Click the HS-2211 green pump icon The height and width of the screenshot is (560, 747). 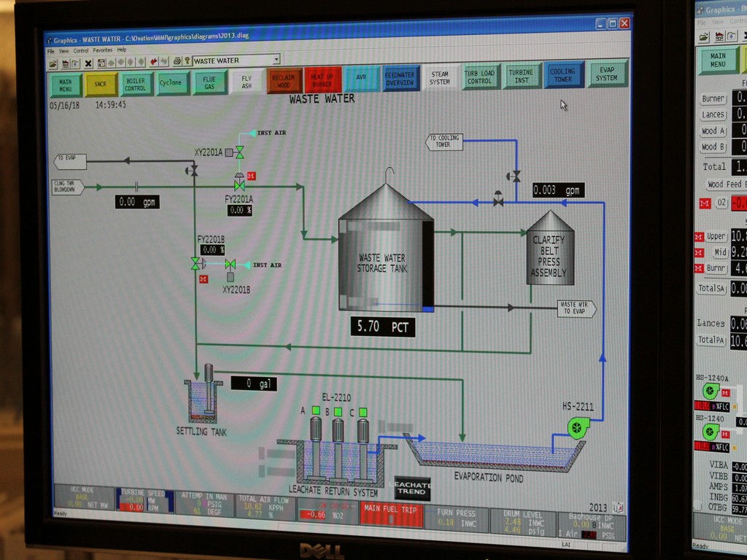[578, 427]
